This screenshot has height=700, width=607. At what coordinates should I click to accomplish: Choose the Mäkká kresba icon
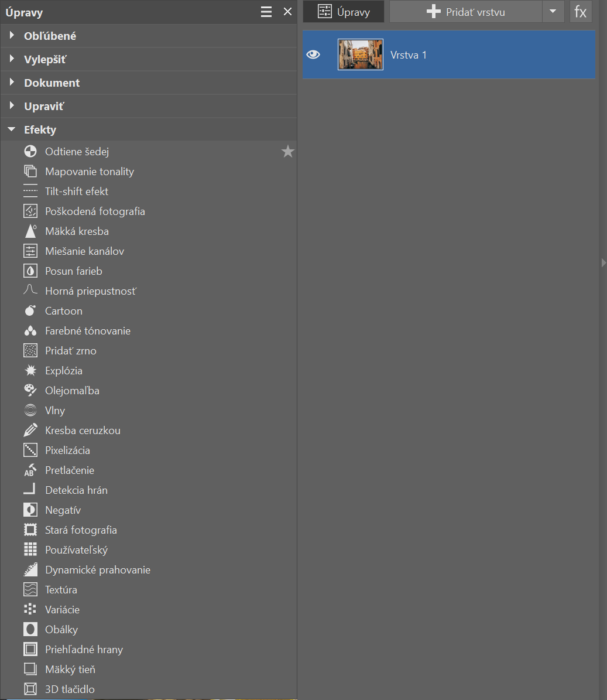[30, 231]
